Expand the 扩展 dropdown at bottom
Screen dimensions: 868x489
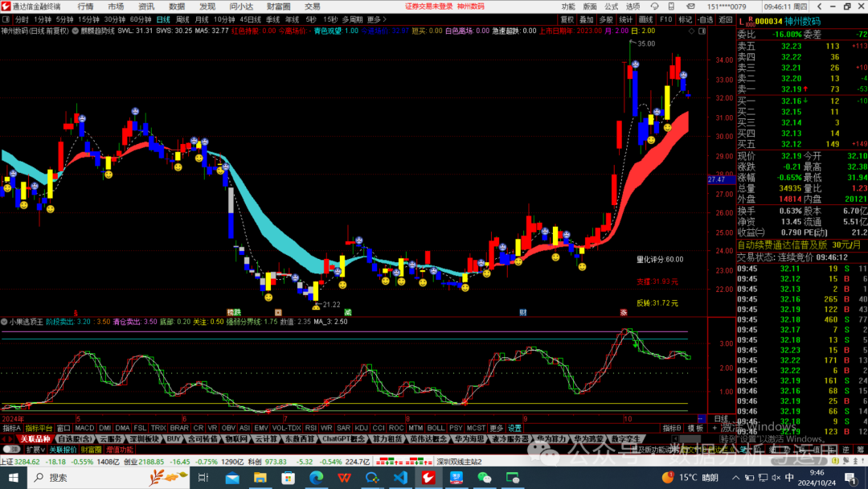coord(36,450)
